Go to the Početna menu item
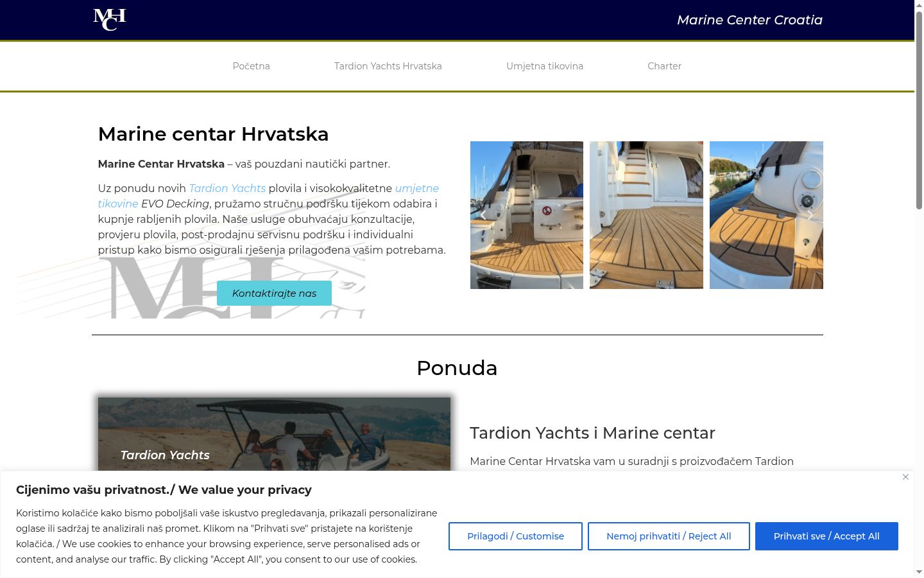 coord(252,66)
